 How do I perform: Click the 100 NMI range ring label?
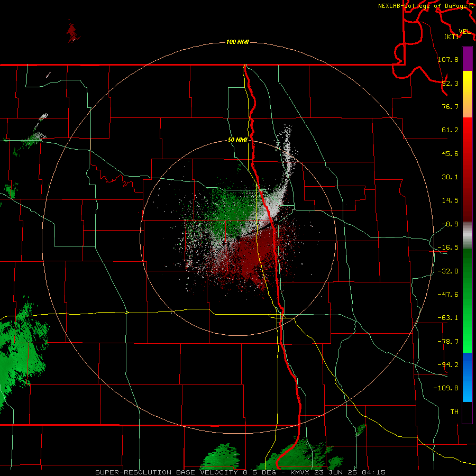(237, 42)
